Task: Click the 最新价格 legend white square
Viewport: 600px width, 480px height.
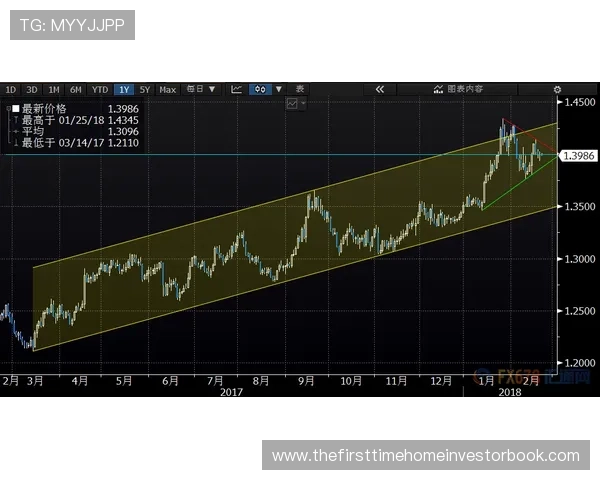Action: point(13,108)
